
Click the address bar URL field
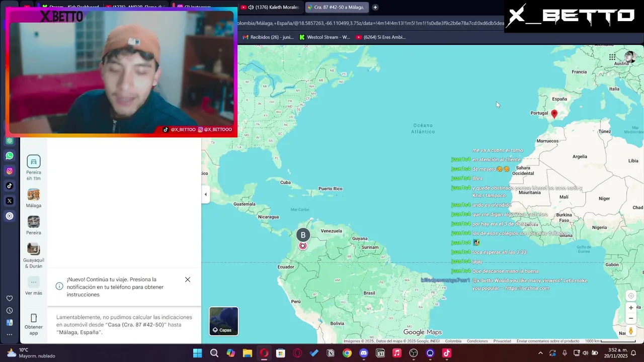370,23
